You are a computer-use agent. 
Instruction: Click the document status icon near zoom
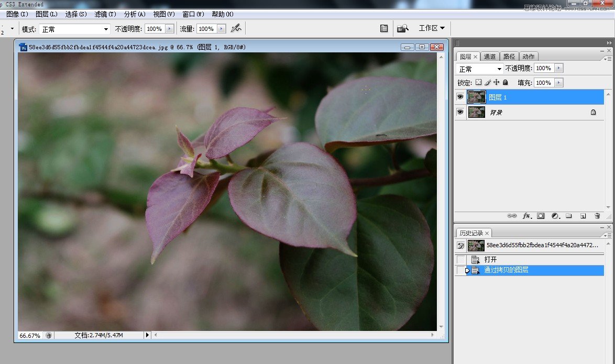tap(49, 335)
